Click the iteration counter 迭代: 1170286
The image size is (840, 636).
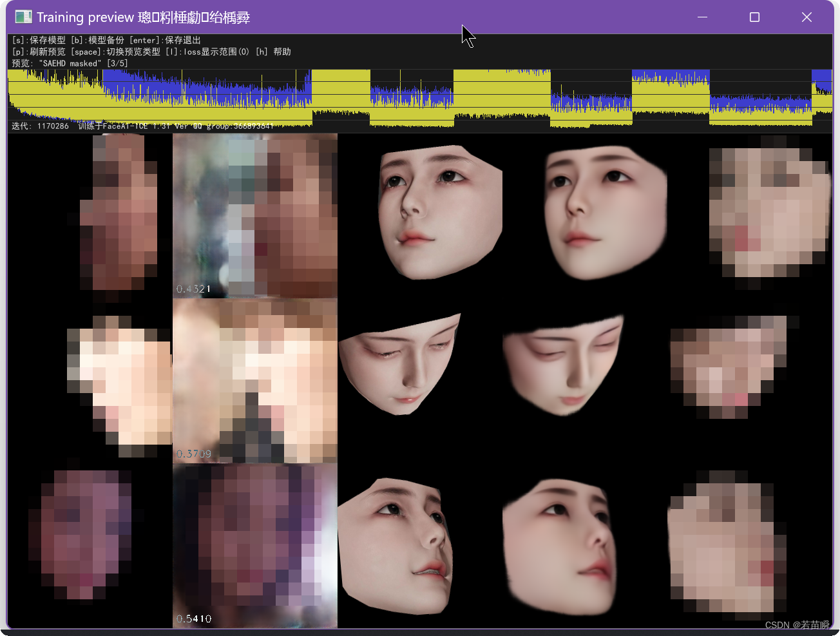coord(40,126)
